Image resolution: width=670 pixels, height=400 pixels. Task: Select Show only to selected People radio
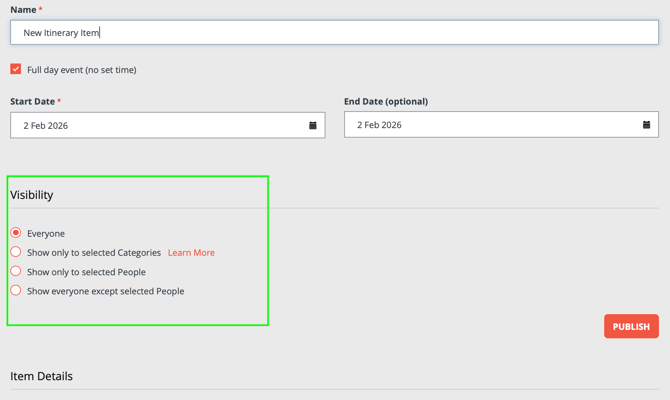click(16, 271)
